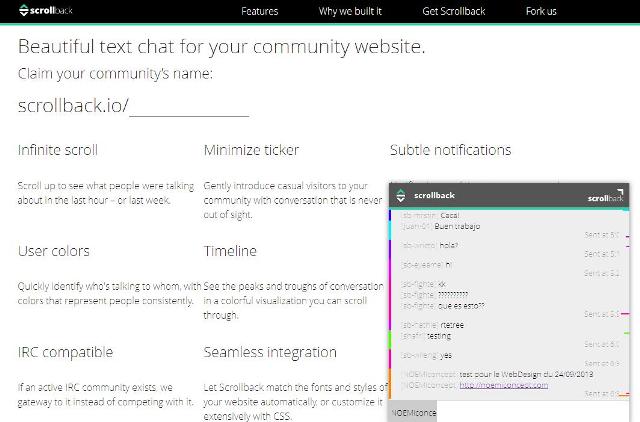Open Get Scrollback page
This screenshot has height=422, width=640.
pyautogui.click(x=454, y=11)
